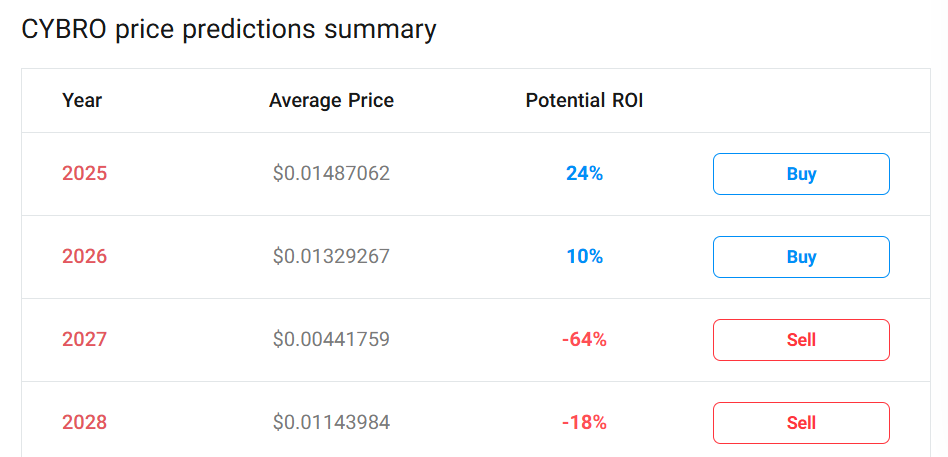The width and height of the screenshot is (948, 457).
Task: Click the 24% potential ROI value
Action: coord(584,174)
